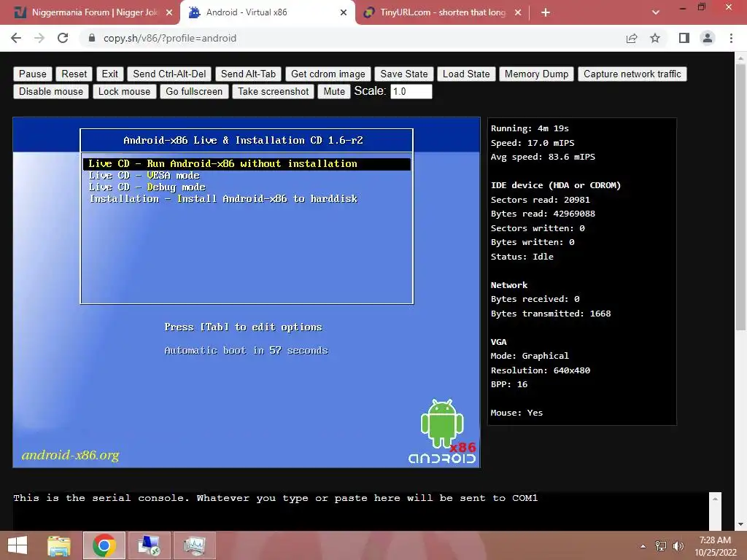Click Capture network traffic button

(632, 74)
